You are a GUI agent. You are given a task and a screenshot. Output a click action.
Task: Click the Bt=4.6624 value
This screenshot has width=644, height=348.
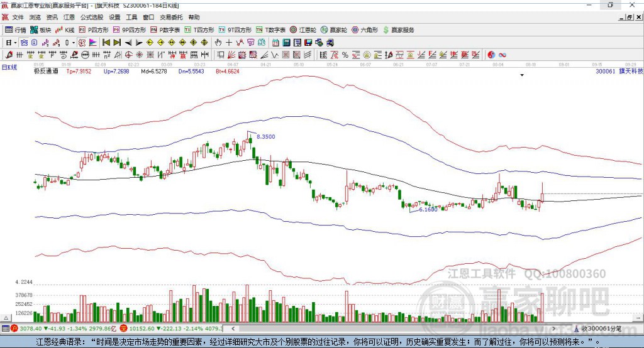228,72
